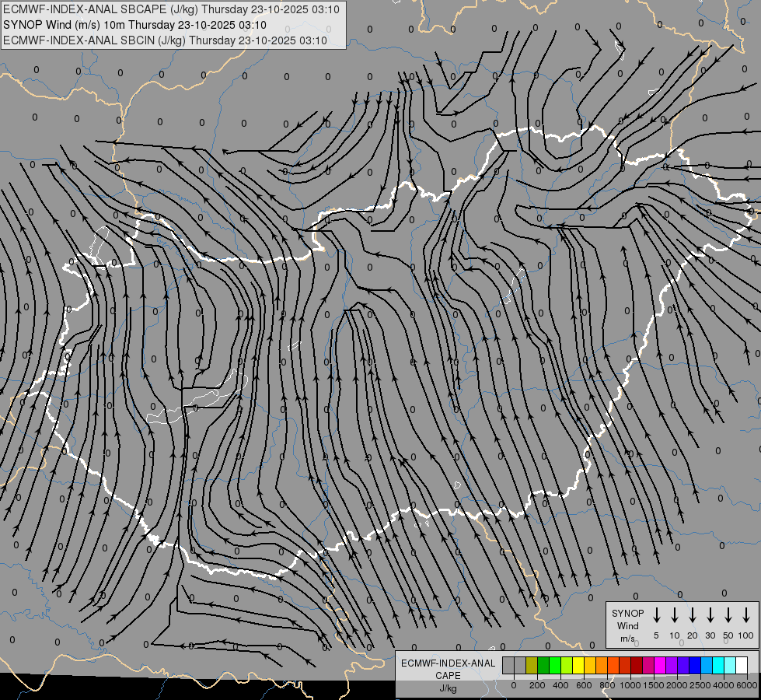This screenshot has width=761, height=700.
Task: Click the 6000 value on CAPE scale
Action: point(747,685)
